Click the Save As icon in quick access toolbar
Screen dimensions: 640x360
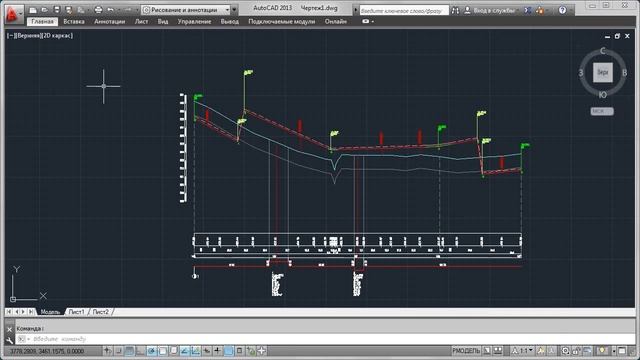coord(69,10)
